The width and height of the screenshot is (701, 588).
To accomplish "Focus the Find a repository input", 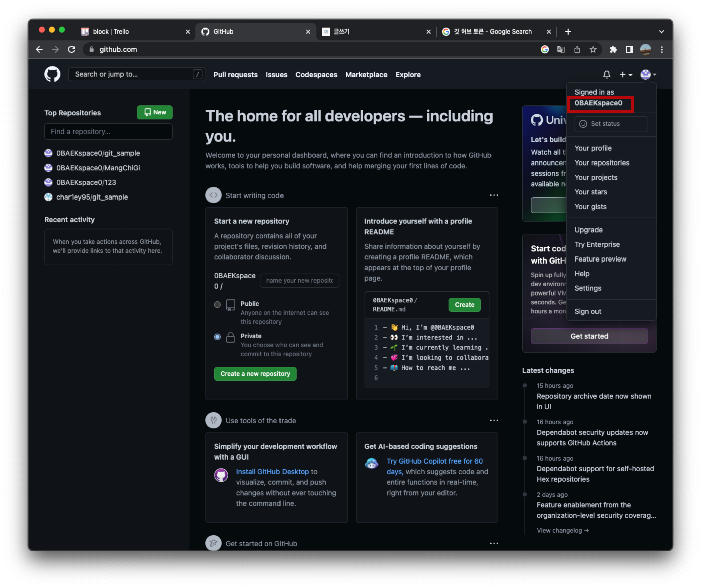I will (x=108, y=132).
